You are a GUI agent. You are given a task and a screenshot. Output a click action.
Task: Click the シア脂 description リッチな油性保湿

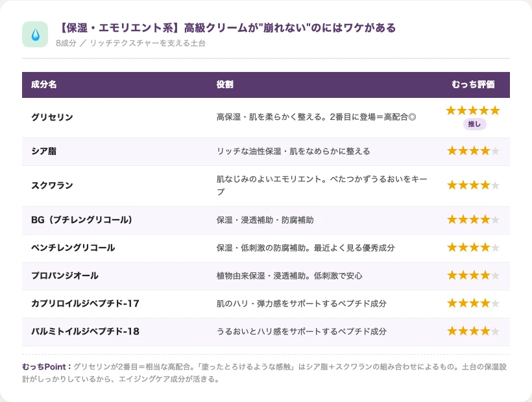click(293, 151)
